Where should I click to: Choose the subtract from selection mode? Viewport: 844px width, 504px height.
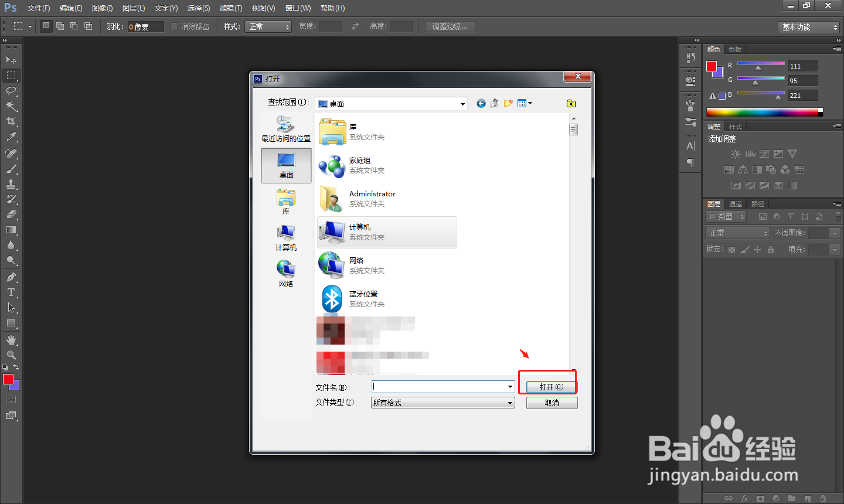click(x=74, y=26)
